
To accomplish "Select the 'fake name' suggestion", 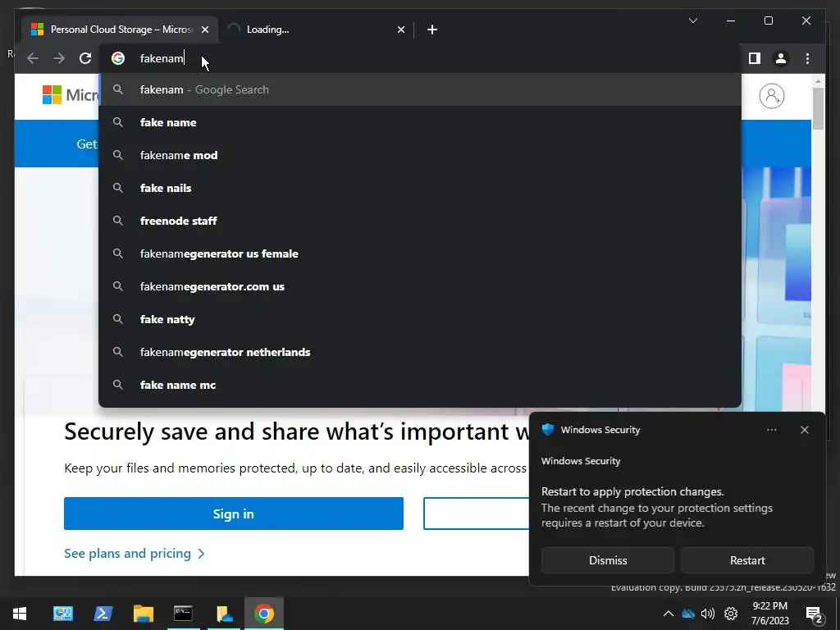I will pos(420,122).
